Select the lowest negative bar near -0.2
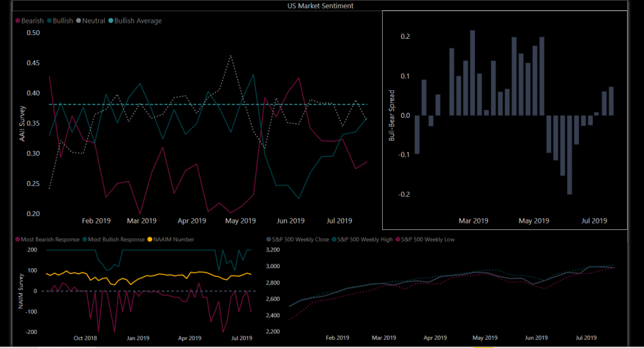 coord(569,155)
